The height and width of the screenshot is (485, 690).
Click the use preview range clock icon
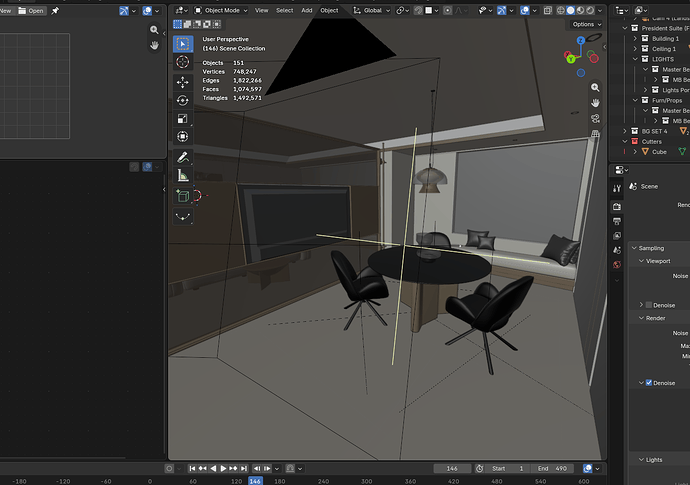479,469
